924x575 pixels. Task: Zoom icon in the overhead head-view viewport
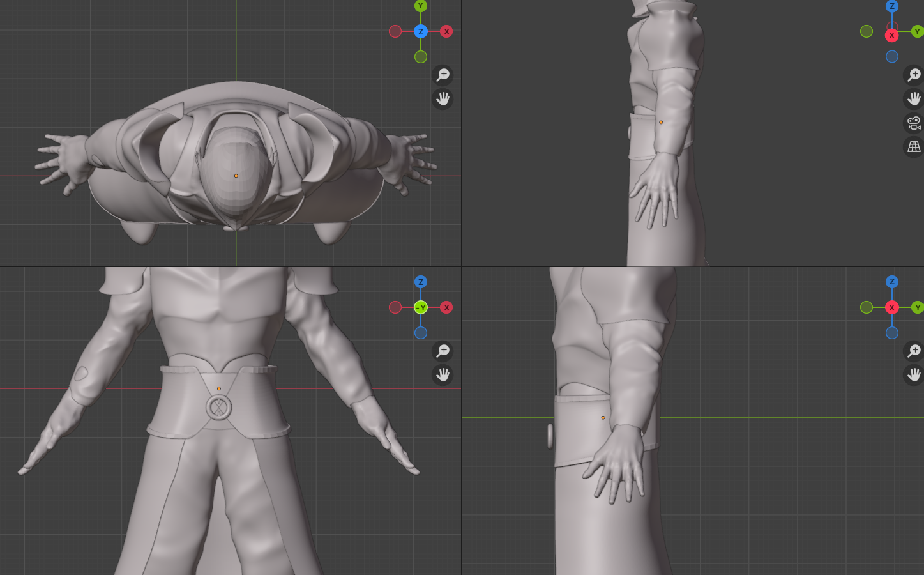[x=443, y=75]
